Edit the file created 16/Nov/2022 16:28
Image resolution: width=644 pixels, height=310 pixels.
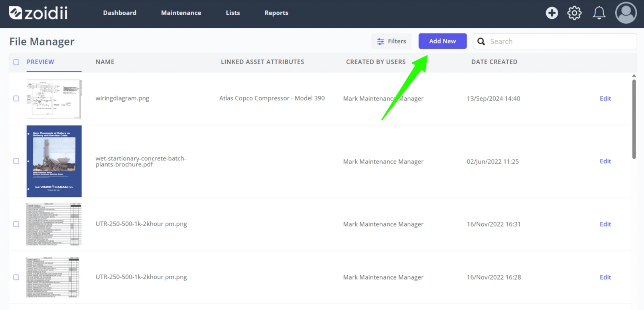[605, 277]
